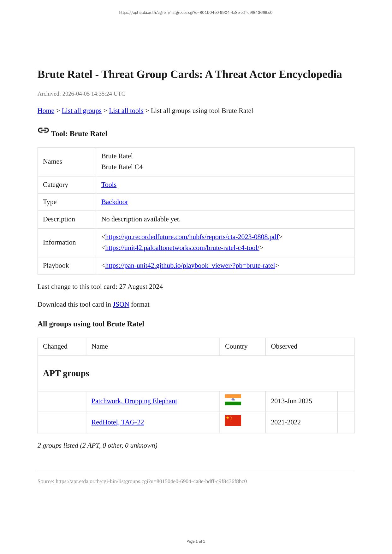The width and height of the screenshot is (392, 554).
Task: Open the Backdoor type link
Action: pyautogui.click(x=115, y=202)
